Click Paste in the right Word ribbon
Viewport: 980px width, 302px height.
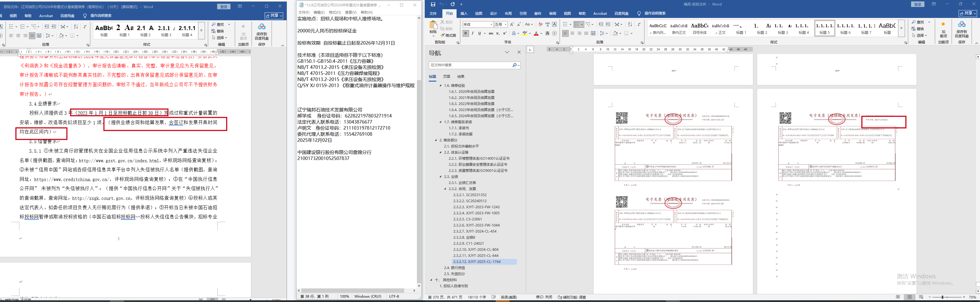(433, 28)
